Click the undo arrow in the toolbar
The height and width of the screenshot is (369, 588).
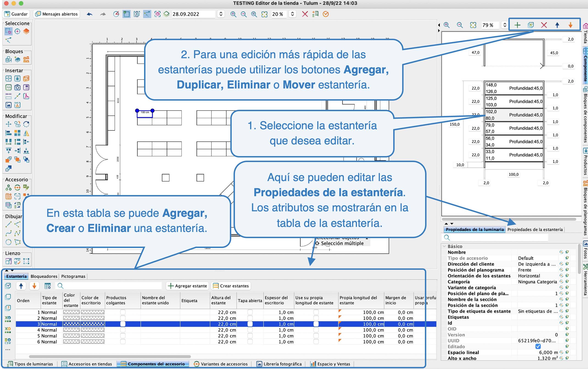pos(89,14)
